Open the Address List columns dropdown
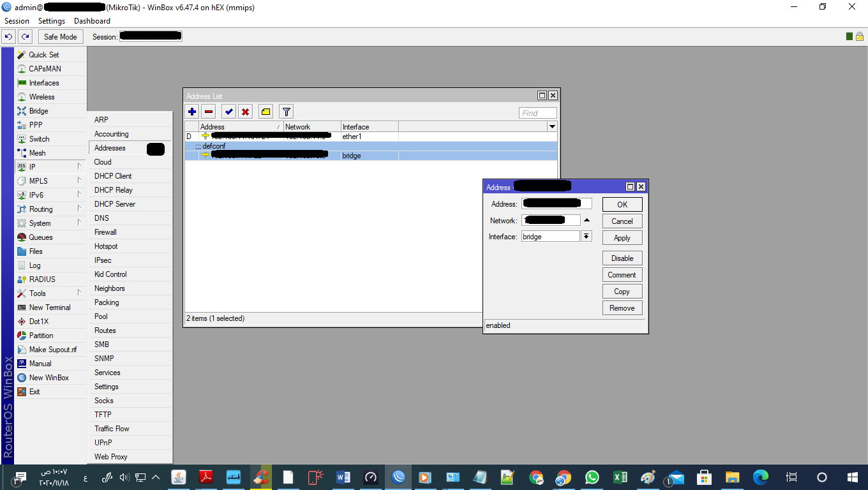This screenshot has height=490, width=868. click(x=553, y=126)
